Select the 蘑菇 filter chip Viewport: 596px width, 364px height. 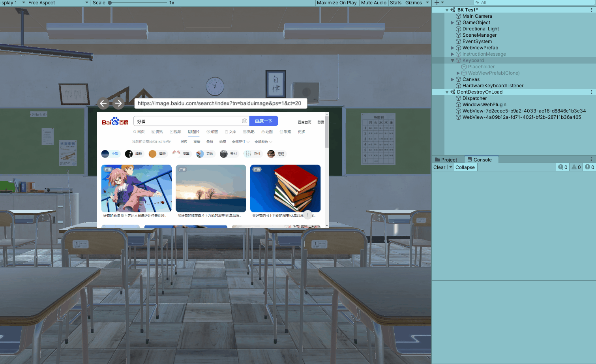point(276,154)
